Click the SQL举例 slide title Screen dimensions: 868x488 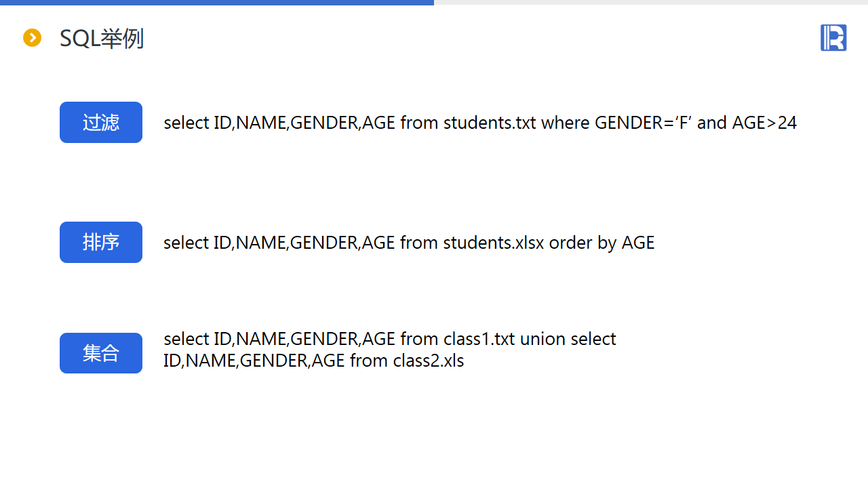pyautogui.click(x=102, y=39)
